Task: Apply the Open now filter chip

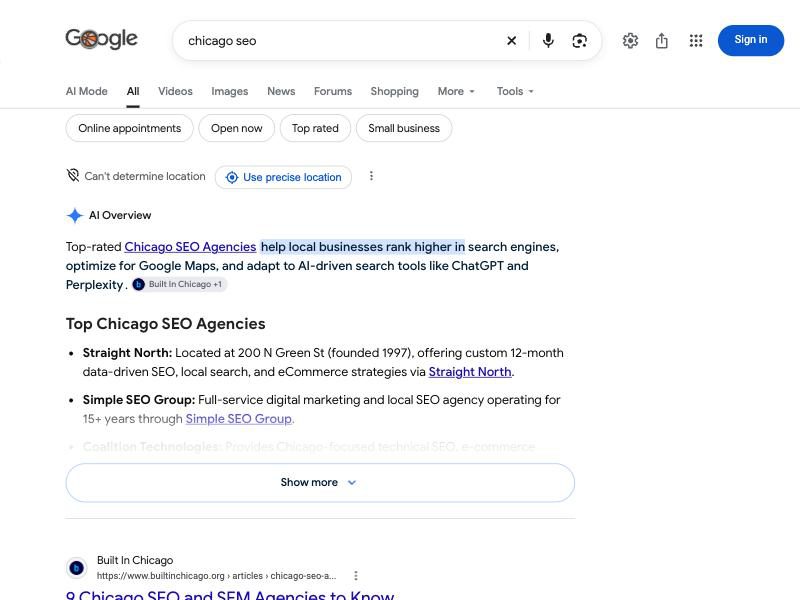Action: point(237,128)
